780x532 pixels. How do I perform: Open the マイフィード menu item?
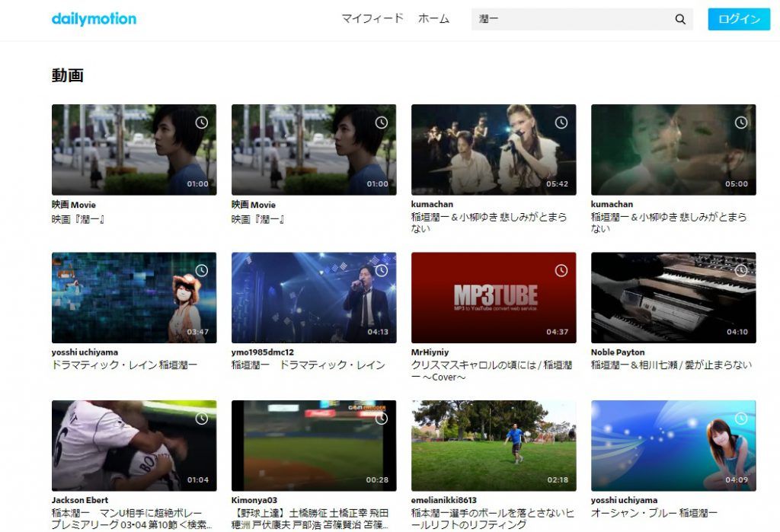pyautogui.click(x=372, y=19)
